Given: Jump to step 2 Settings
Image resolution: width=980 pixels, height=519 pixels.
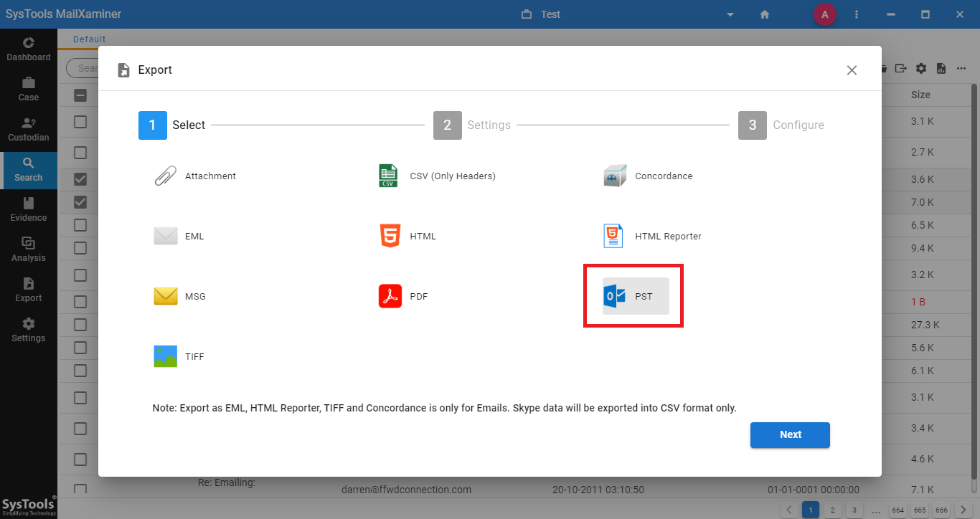Looking at the screenshot, I should [x=472, y=125].
